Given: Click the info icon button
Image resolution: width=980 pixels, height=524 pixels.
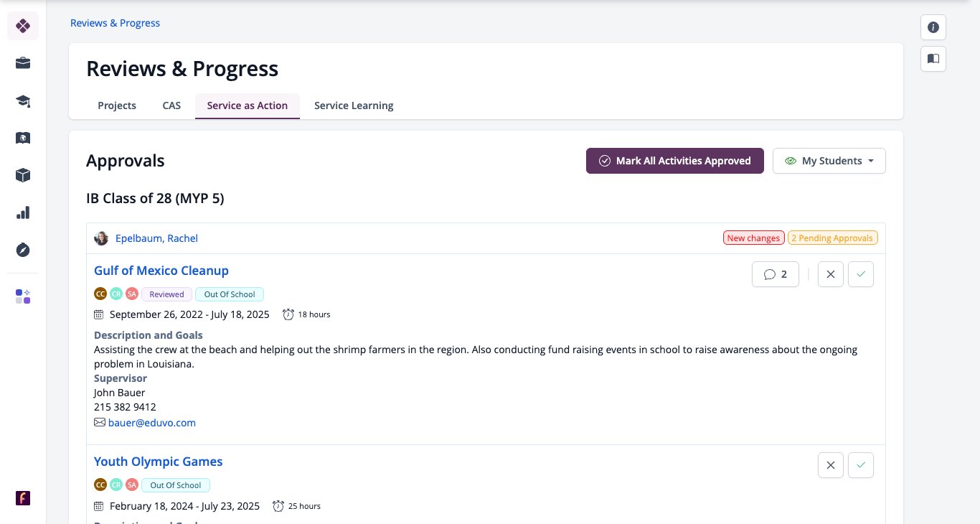Looking at the screenshot, I should point(933,27).
